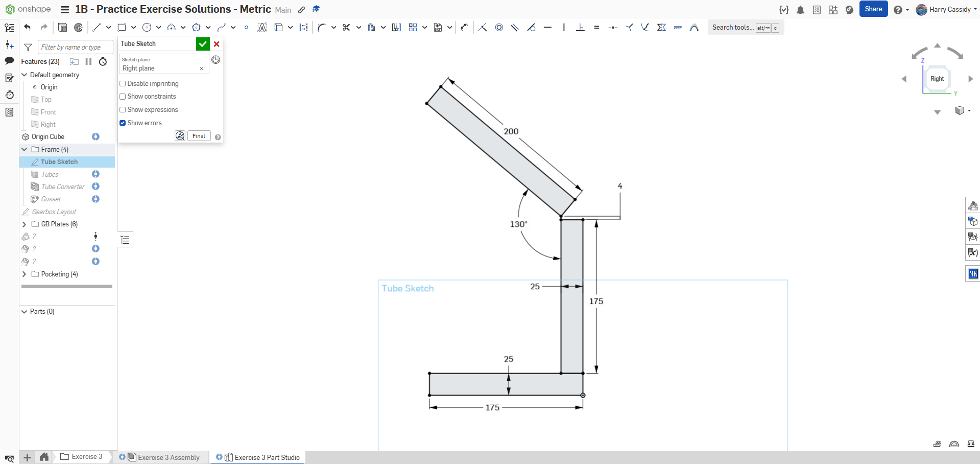Collapse the Frame folder
Image resolution: width=980 pixels, height=464 pixels.
[24, 150]
